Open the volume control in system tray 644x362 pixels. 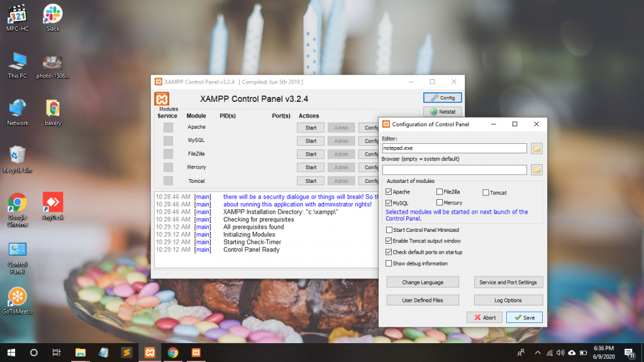coord(560,353)
